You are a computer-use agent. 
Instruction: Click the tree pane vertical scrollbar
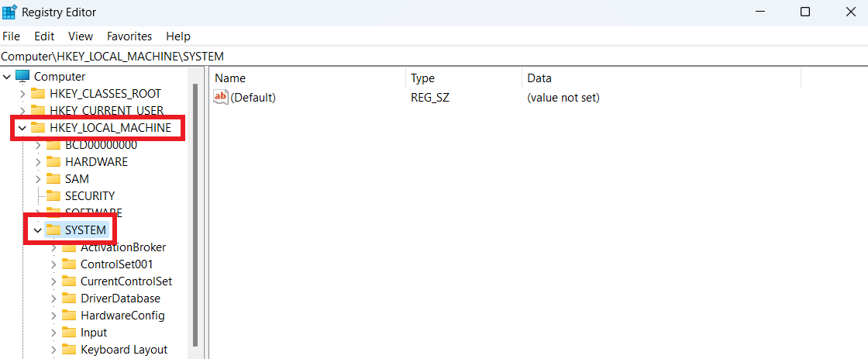195,214
